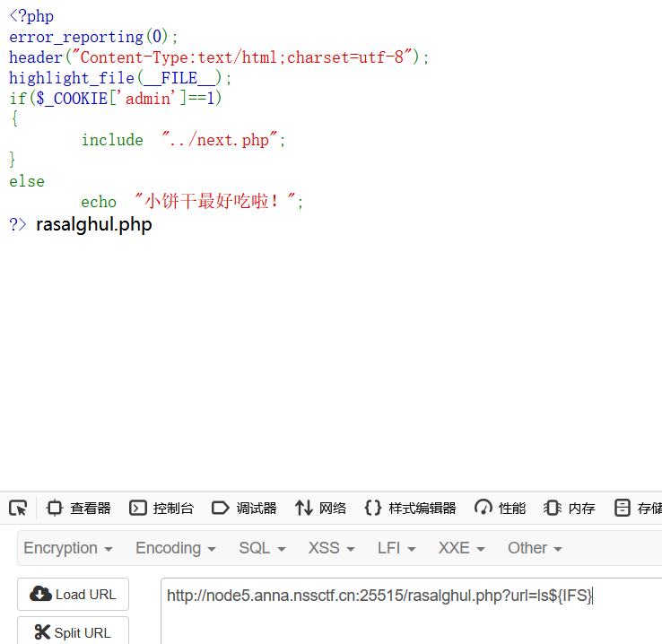The width and height of the screenshot is (662, 644).
Task: Open the 样式编辑器 style editor tab
Action: pyautogui.click(x=410, y=508)
